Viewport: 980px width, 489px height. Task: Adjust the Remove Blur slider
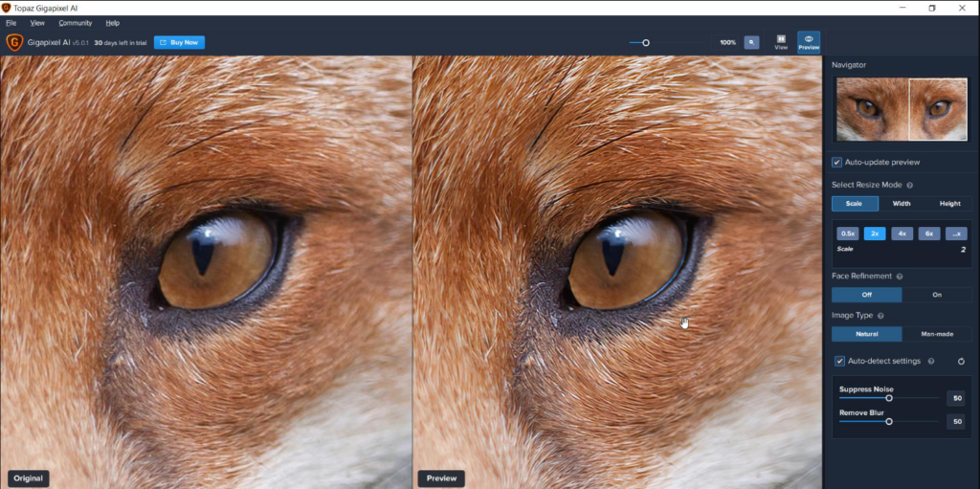[x=889, y=421]
